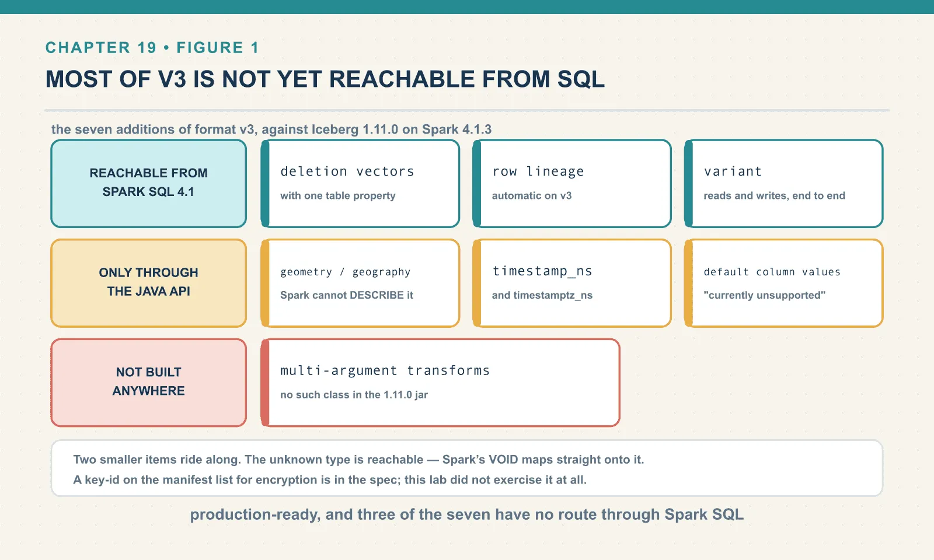
Task: Select the 'ONLY THROUGH THE JAVA API' category box
Action: pos(149,283)
